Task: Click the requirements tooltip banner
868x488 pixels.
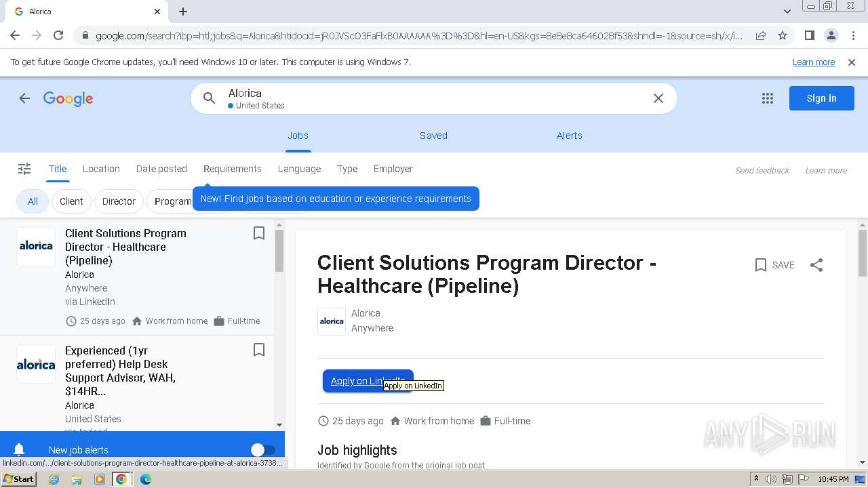Action: [x=336, y=199]
